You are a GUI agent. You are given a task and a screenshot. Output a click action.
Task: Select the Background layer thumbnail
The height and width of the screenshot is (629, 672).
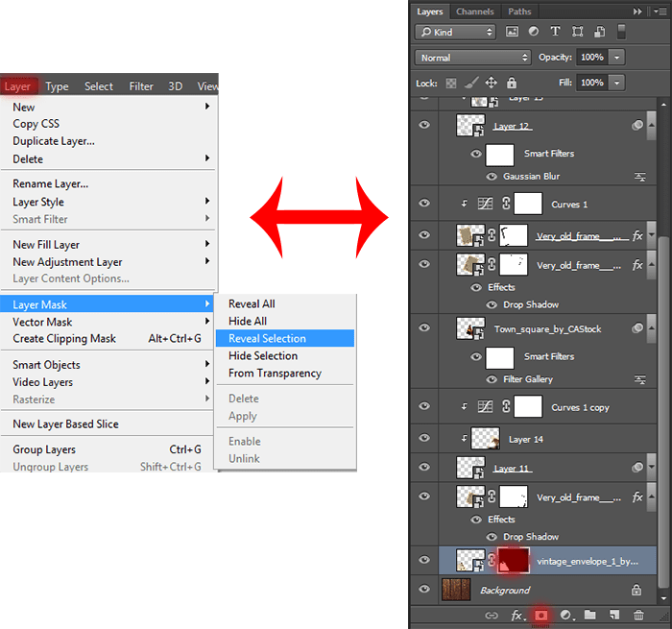click(x=456, y=589)
